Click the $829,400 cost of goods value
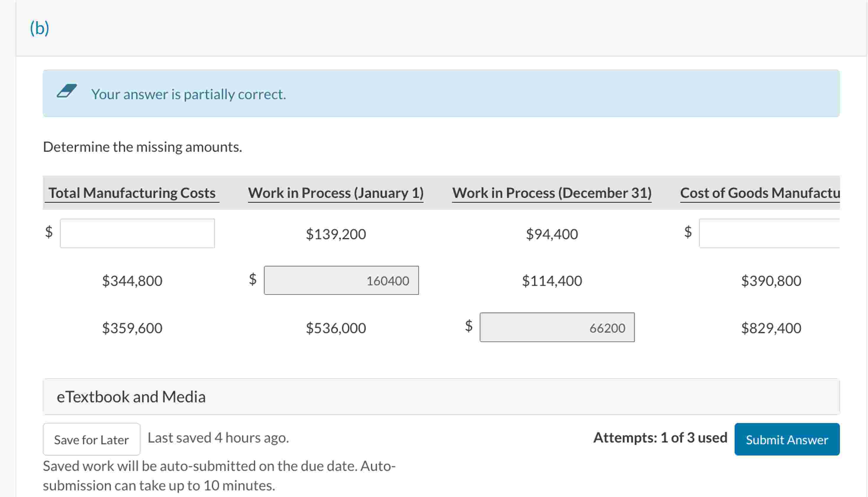This screenshot has height=497, width=868. [x=771, y=328]
